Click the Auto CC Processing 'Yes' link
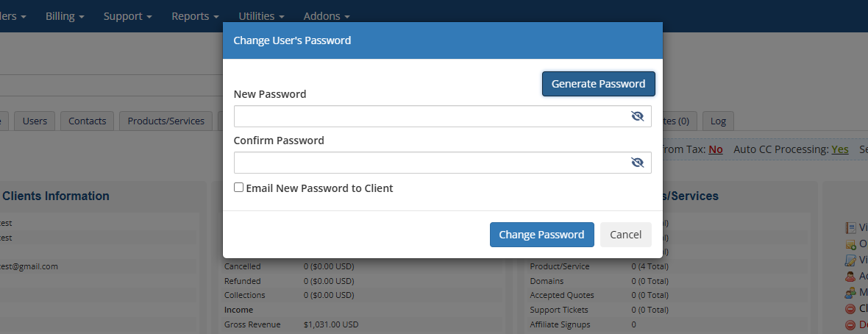868x334 pixels. tap(839, 149)
